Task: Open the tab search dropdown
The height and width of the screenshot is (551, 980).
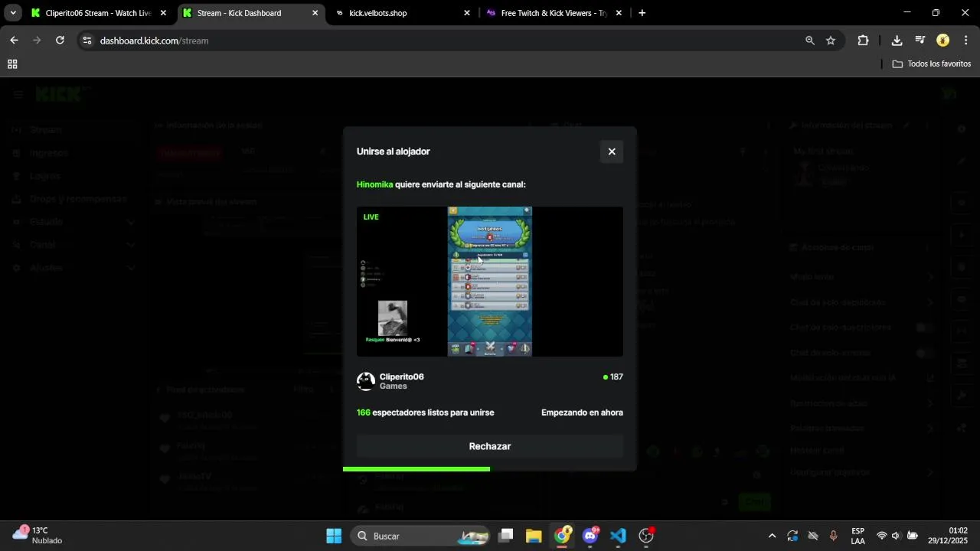Action: point(13,13)
